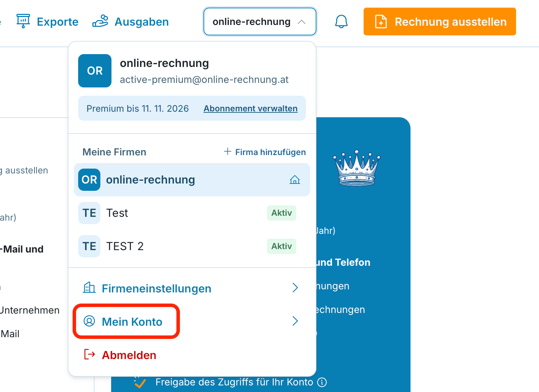The image size is (539, 392).
Task: Click the home icon on online-rechnung row
Action: click(x=295, y=180)
